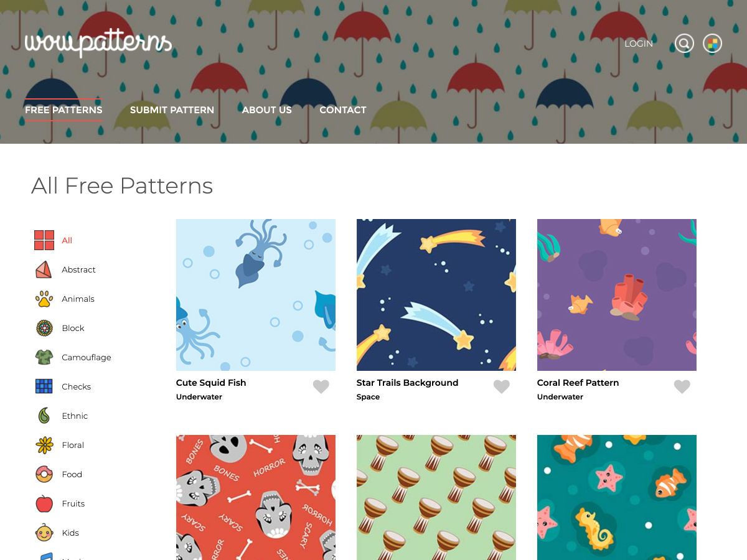Open the search icon in header
This screenshot has width=747, height=560.
click(684, 44)
